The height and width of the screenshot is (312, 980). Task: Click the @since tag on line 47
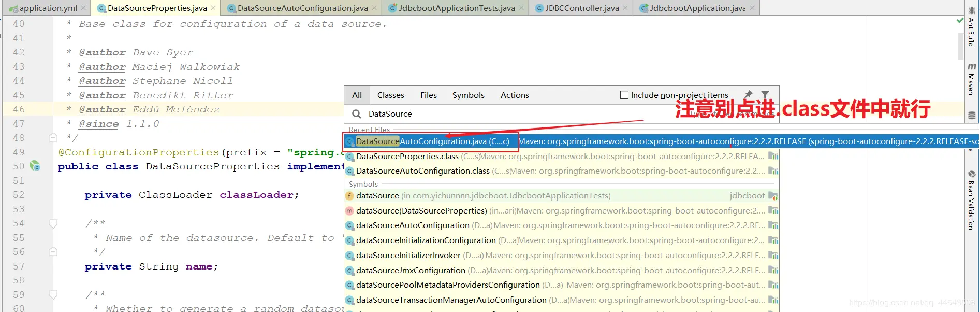coord(99,124)
